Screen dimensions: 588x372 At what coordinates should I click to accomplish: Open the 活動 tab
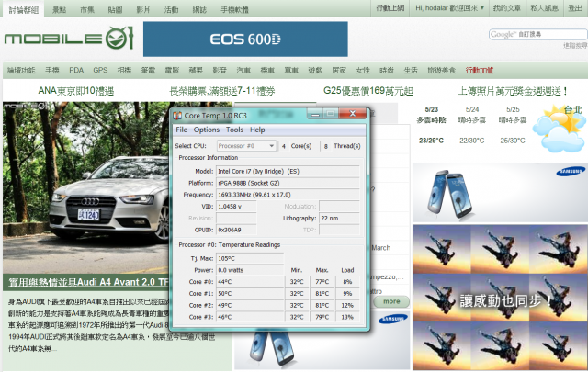(x=171, y=10)
